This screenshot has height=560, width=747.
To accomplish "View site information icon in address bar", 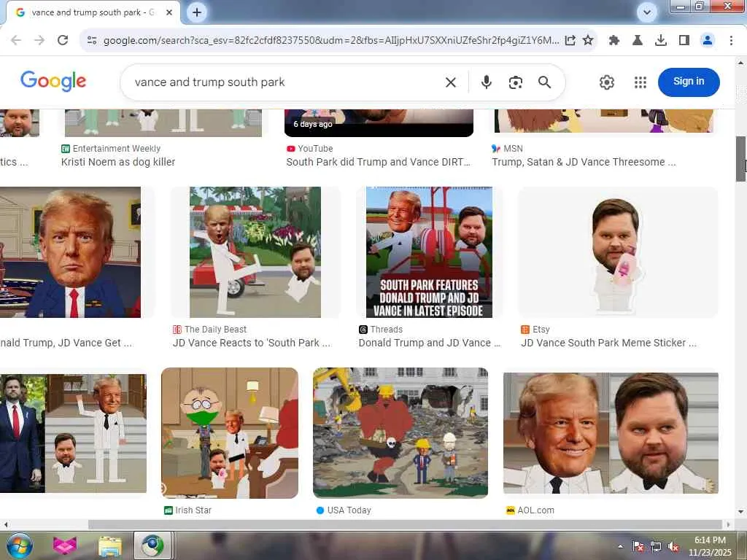I will coord(92,41).
